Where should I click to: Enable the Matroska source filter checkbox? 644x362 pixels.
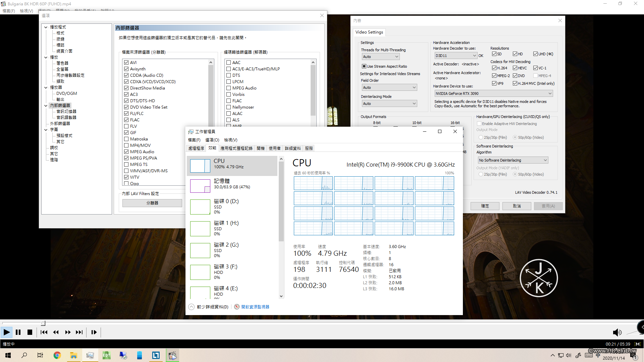pyautogui.click(x=126, y=139)
